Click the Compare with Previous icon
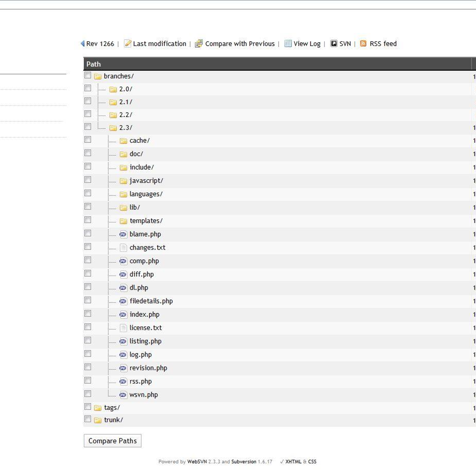Viewport: 476px width, 476px height. 198,44
